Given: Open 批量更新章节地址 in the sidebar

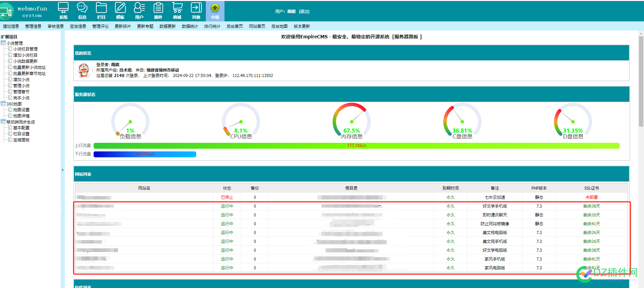Looking at the screenshot, I should 30,74.
